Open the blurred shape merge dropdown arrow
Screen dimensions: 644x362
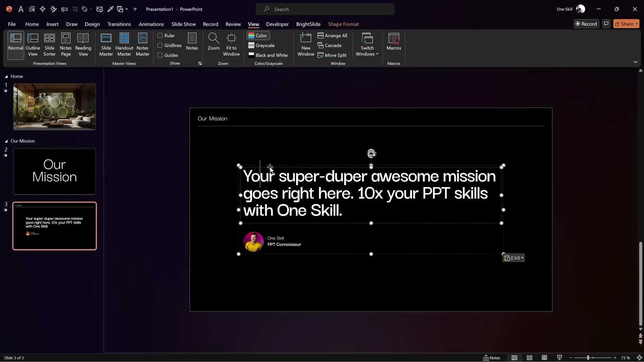pos(91,9)
